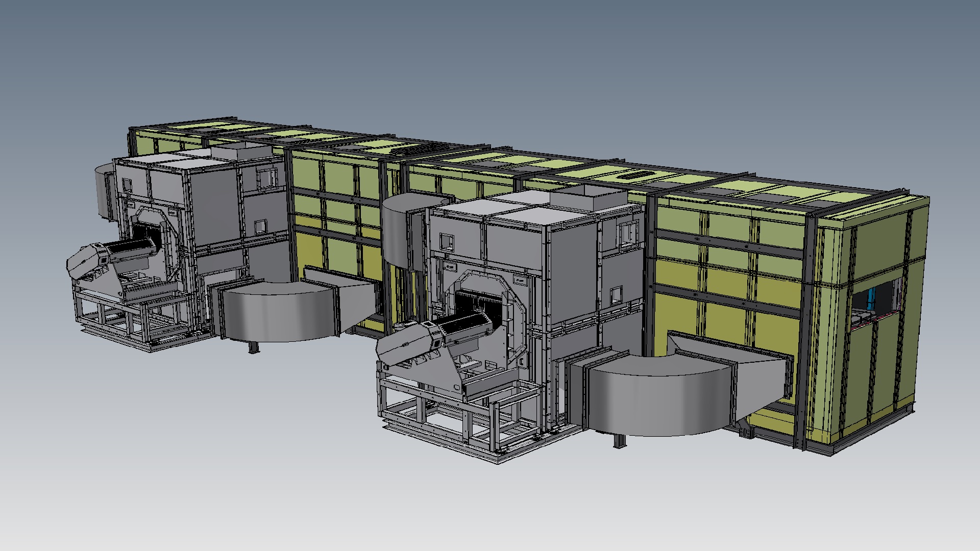Image resolution: width=980 pixels, height=551 pixels.
Task: Pick the rounded duct atop the right unit's left side
Action: pos(403,230)
